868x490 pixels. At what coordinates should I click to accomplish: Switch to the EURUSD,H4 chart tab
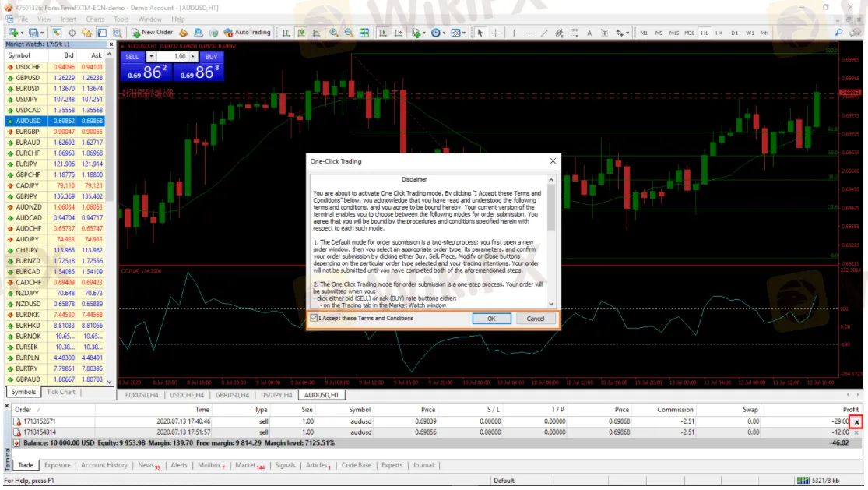pyautogui.click(x=141, y=395)
